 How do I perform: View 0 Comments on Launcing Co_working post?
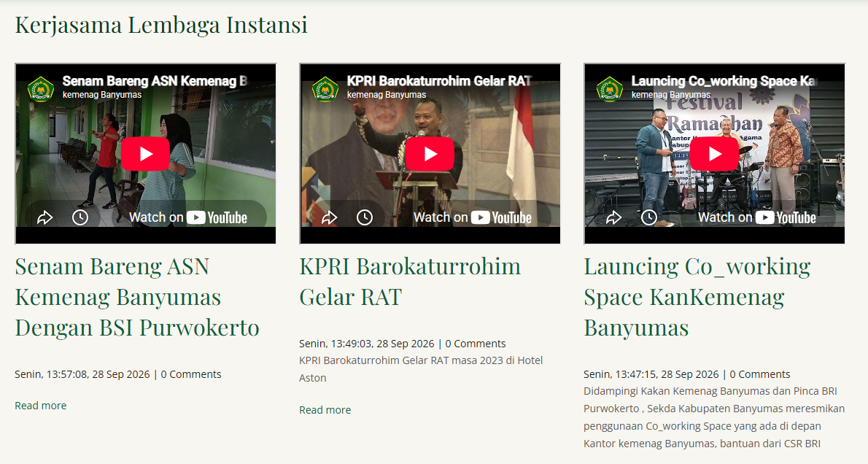pos(760,374)
